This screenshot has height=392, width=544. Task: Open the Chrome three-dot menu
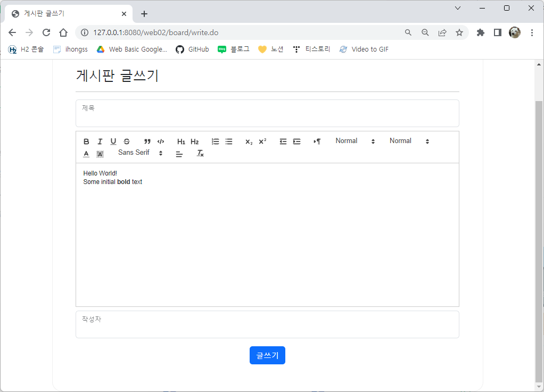click(532, 32)
